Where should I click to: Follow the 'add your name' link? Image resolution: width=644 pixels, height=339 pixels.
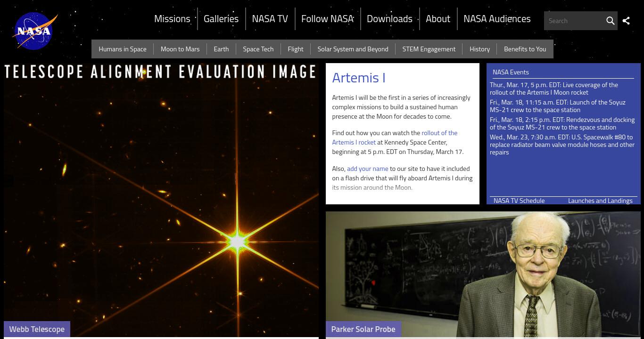(x=368, y=169)
